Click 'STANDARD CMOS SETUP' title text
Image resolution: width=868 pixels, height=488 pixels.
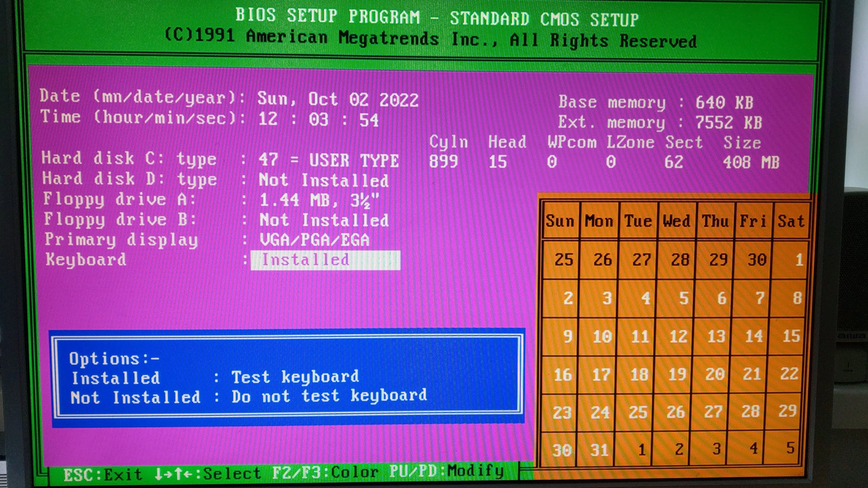(x=545, y=18)
